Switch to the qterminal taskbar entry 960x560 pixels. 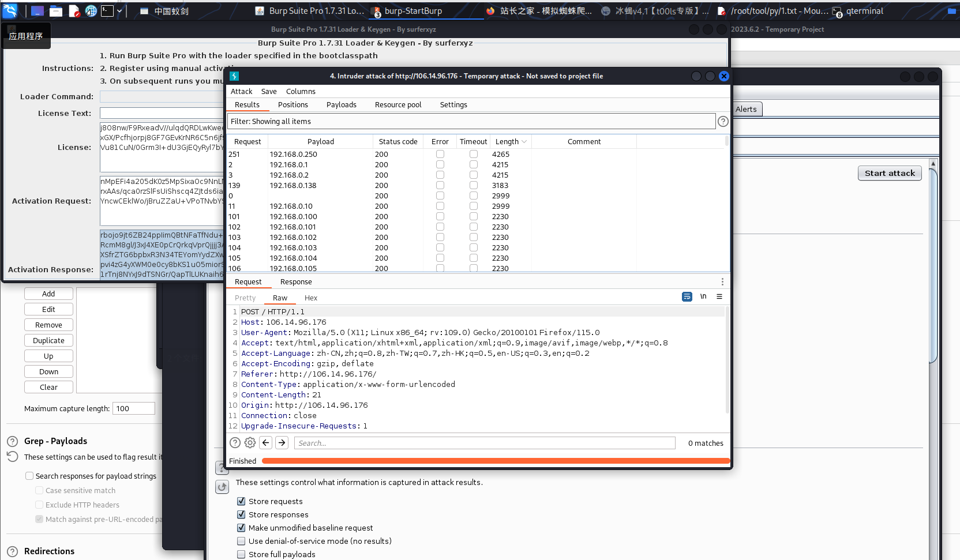click(x=858, y=11)
